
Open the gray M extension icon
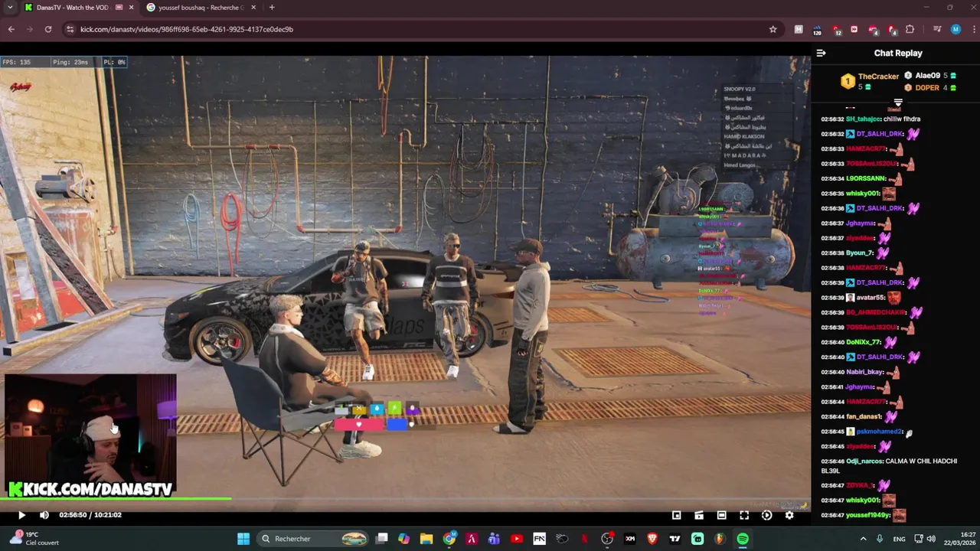point(799,29)
